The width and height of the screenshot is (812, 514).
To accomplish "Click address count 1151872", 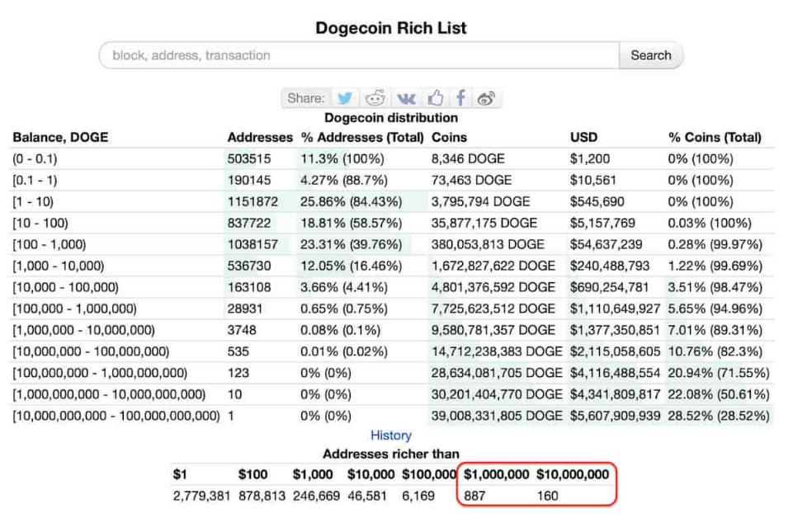I will (x=253, y=202).
